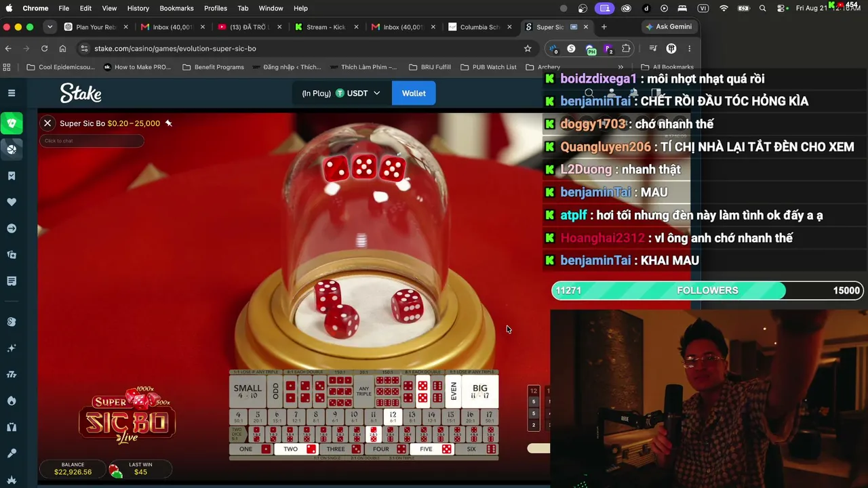The image size is (868, 488).
Task: Open the 777 slots icon in sidebar
Action: (12, 374)
